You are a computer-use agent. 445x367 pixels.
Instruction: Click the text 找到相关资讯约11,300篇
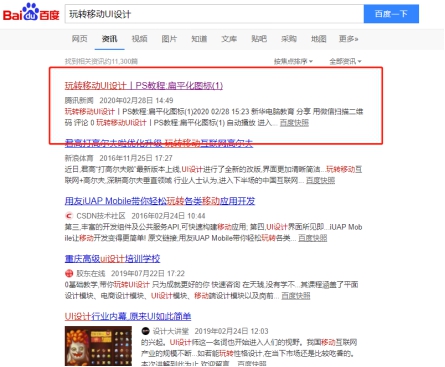click(x=101, y=61)
